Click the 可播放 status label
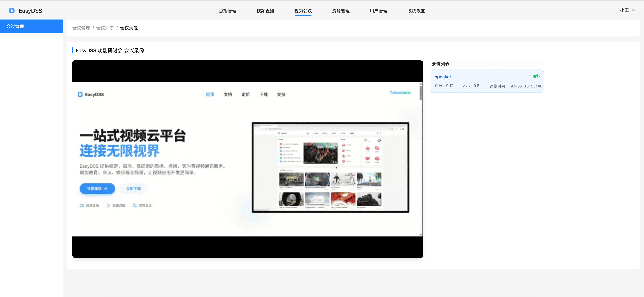 pos(535,76)
